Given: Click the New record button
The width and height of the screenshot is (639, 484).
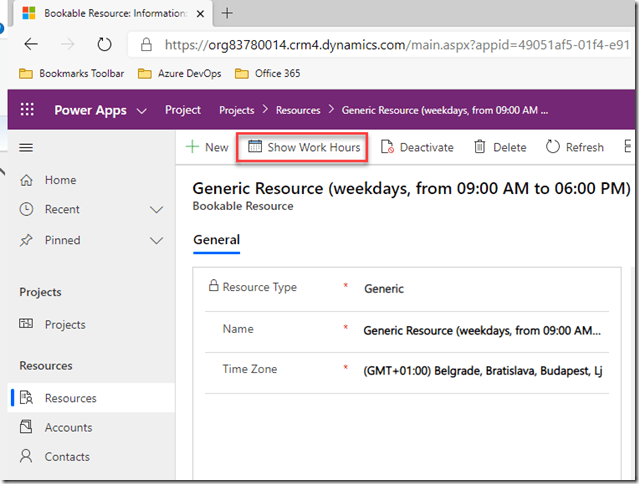Looking at the screenshot, I should (207, 147).
